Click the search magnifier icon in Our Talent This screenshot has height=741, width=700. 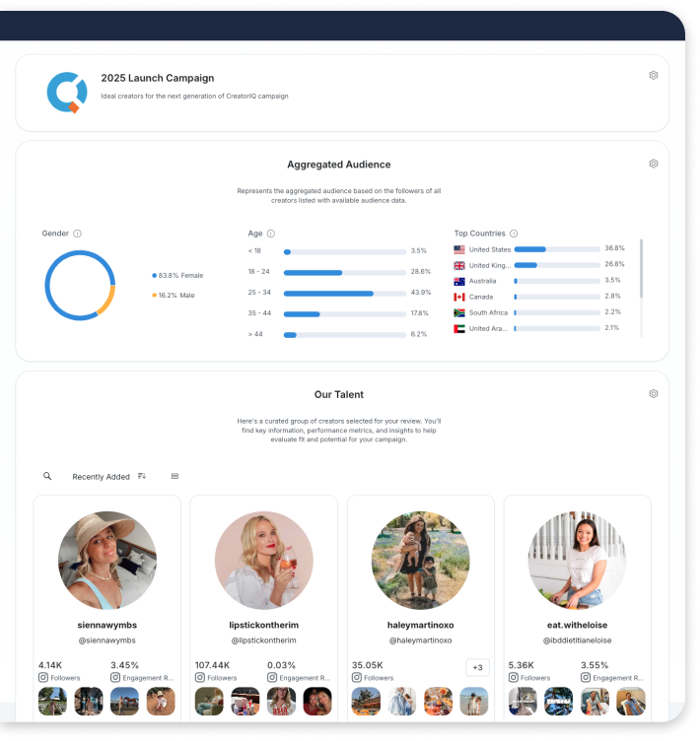point(47,476)
